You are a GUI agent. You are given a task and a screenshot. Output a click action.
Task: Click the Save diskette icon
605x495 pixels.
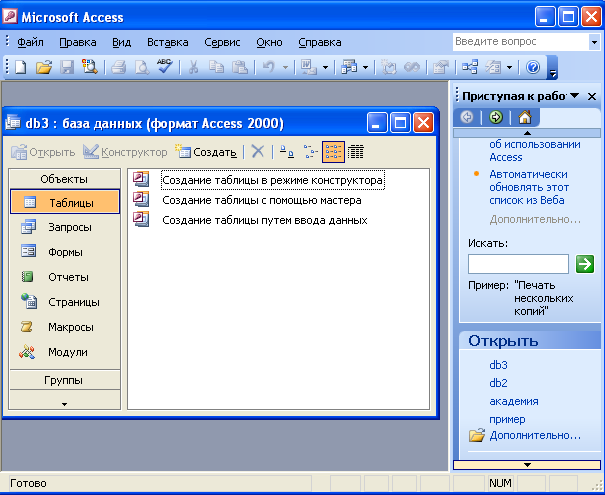tap(67, 68)
